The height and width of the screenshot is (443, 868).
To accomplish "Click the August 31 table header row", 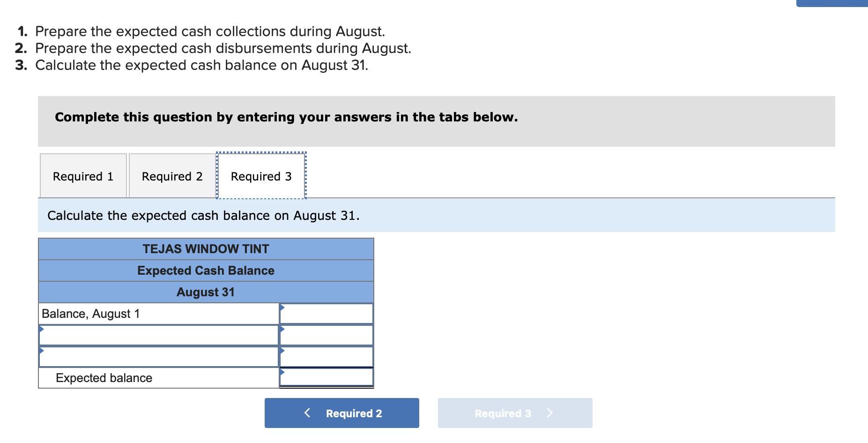I will pyautogui.click(x=205, y=292).
